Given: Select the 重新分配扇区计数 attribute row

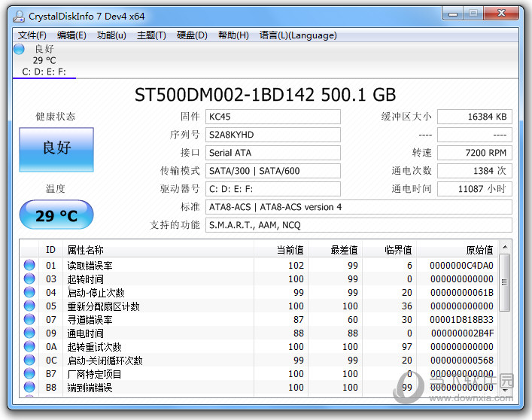Looking at the screenshot, I should tap(259, 306).
